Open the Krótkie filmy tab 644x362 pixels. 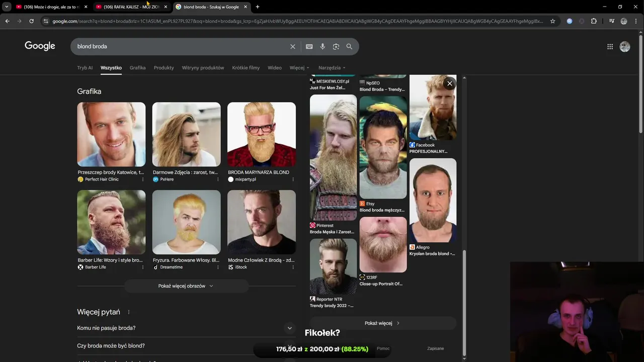[246, 67]
